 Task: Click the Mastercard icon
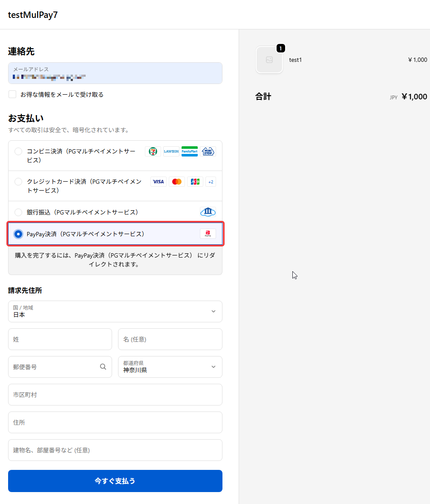tap(176, 182)
